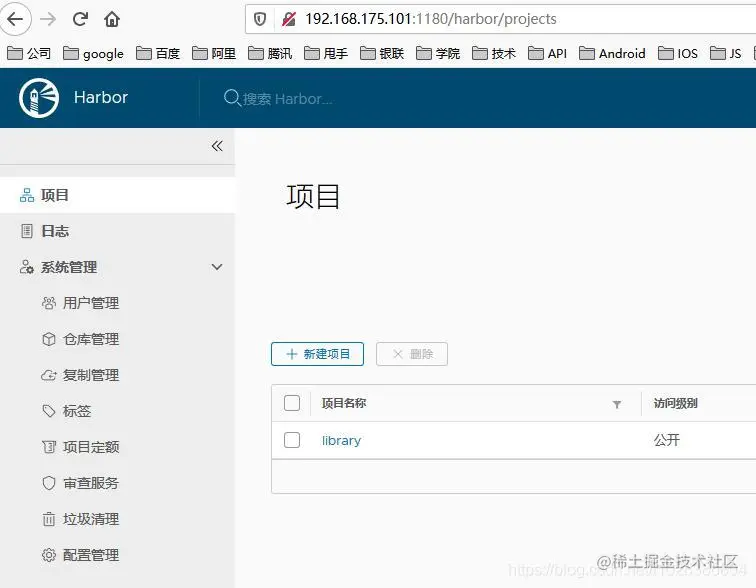Click the 项目定额 quota icon
The height and width of the screenshot is (588, 756).
49,447
